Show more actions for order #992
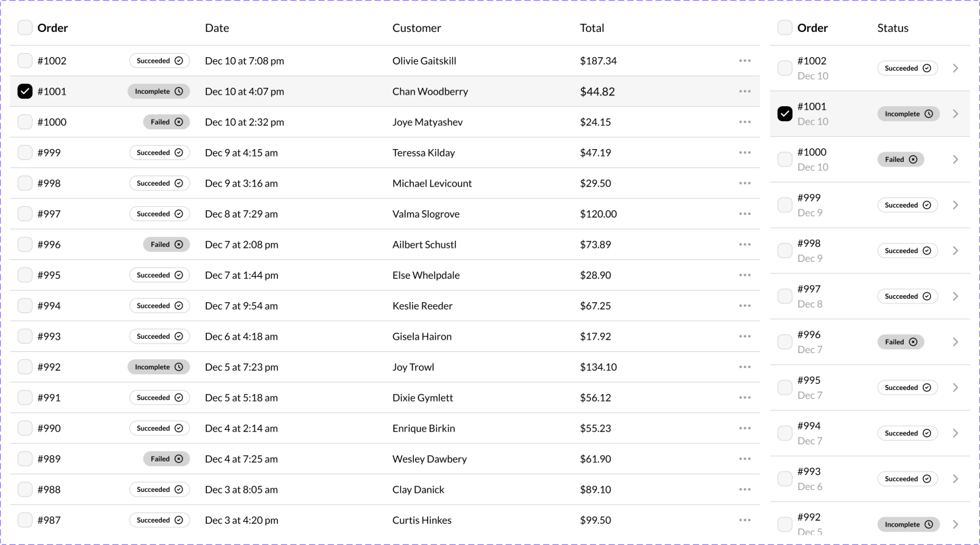 (745, 367)
